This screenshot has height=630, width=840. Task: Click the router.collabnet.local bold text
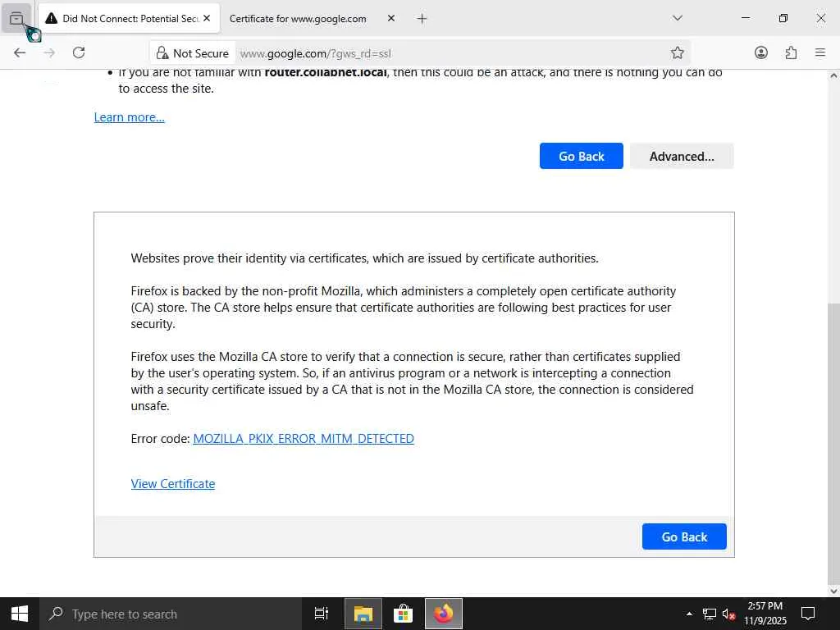pos(326,72)
